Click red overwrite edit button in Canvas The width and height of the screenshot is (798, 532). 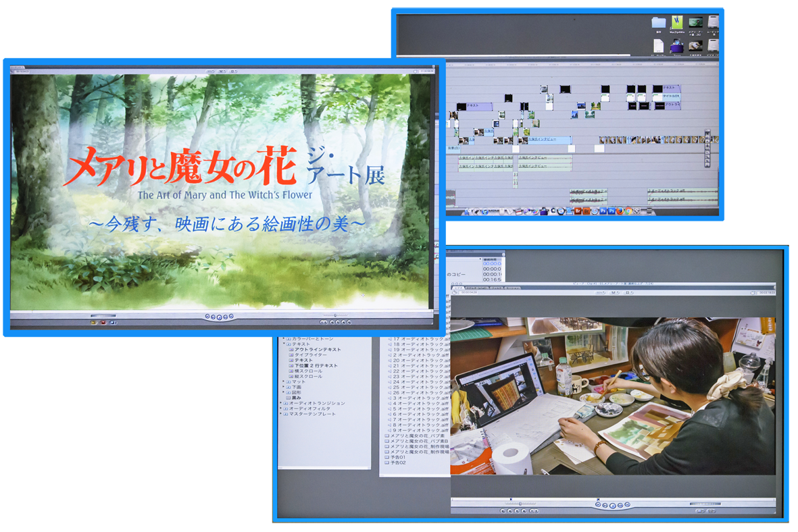(103, 323)
